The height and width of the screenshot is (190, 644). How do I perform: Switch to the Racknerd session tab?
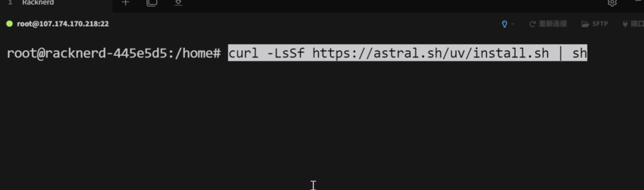(38, 3)
